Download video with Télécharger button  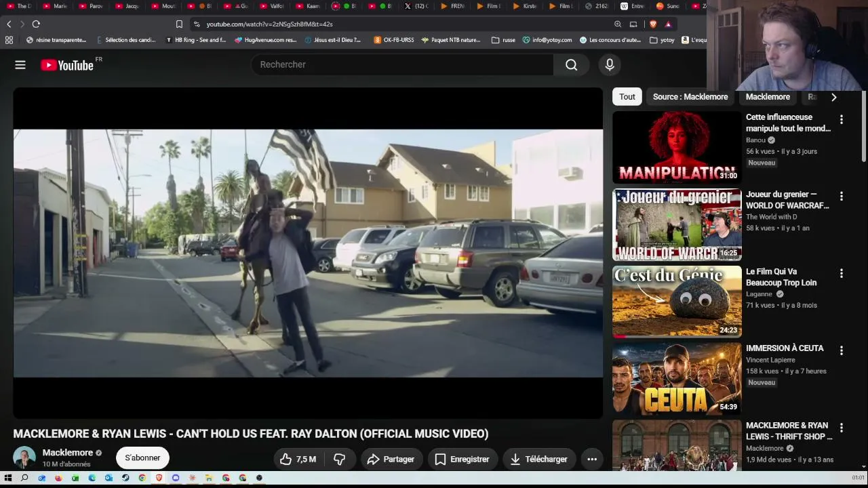click(539, 459)
